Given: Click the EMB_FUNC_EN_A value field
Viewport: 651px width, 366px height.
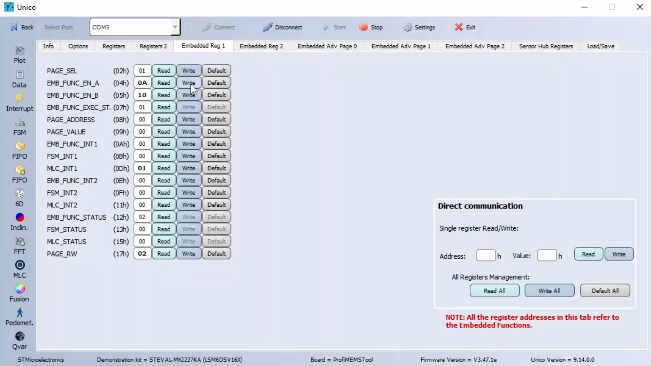Looking at the screenshot, I should [142, 83].
